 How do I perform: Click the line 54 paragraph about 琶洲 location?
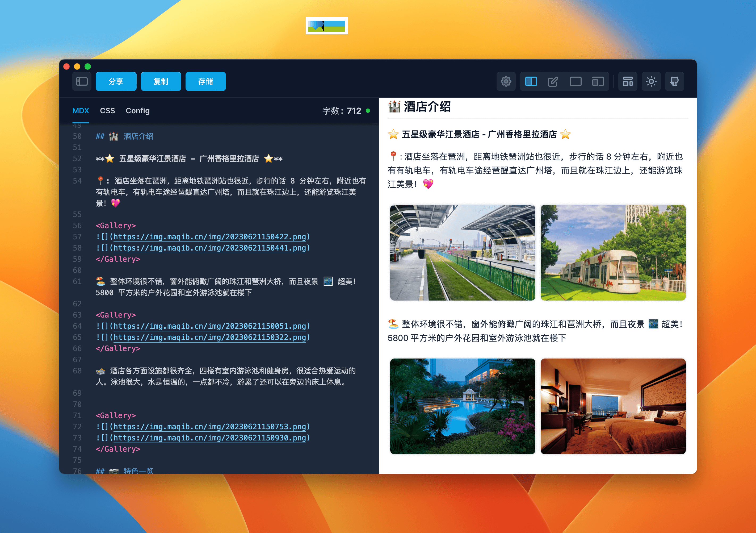click(x=231, y=192)
